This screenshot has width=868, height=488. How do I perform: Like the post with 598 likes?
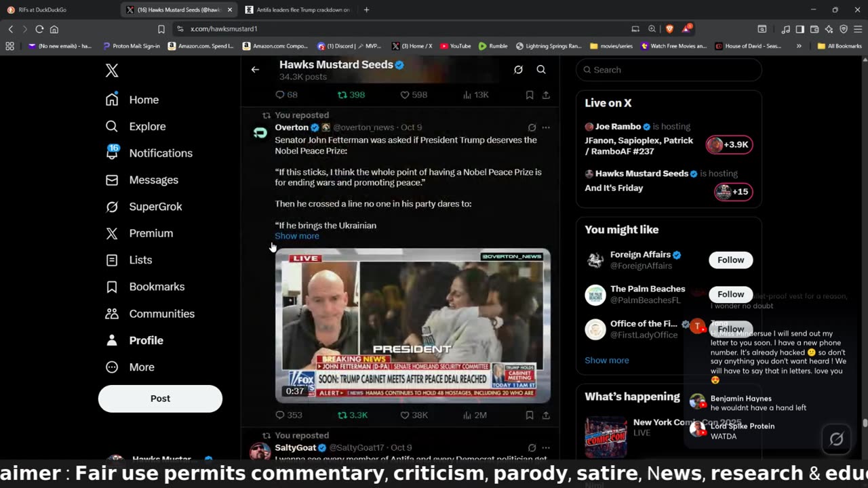(x=414, y=95)
